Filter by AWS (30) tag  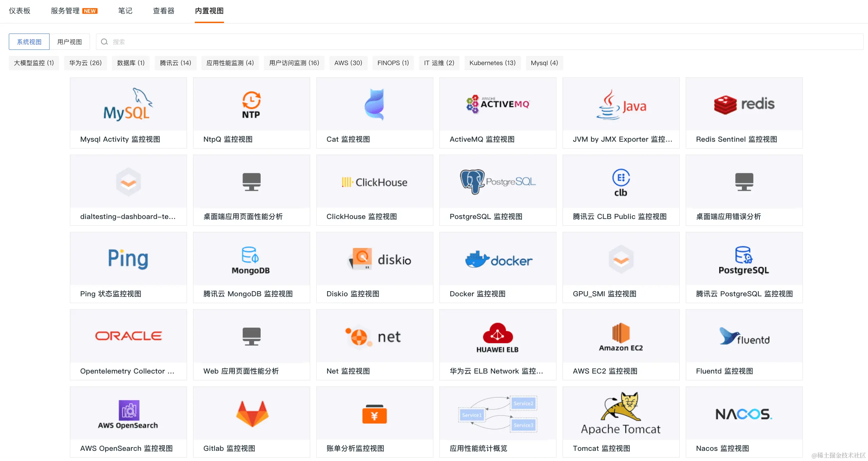coord(348,63)
